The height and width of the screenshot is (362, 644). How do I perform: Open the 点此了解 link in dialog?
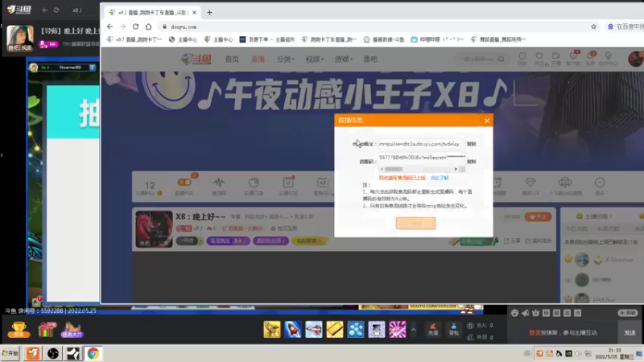pos(439,178)
